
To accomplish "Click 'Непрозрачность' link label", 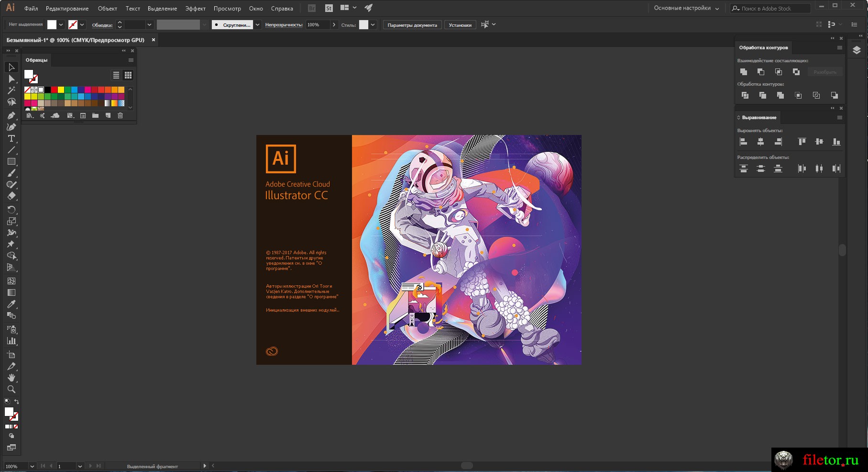I will click(x=284, y=25).
